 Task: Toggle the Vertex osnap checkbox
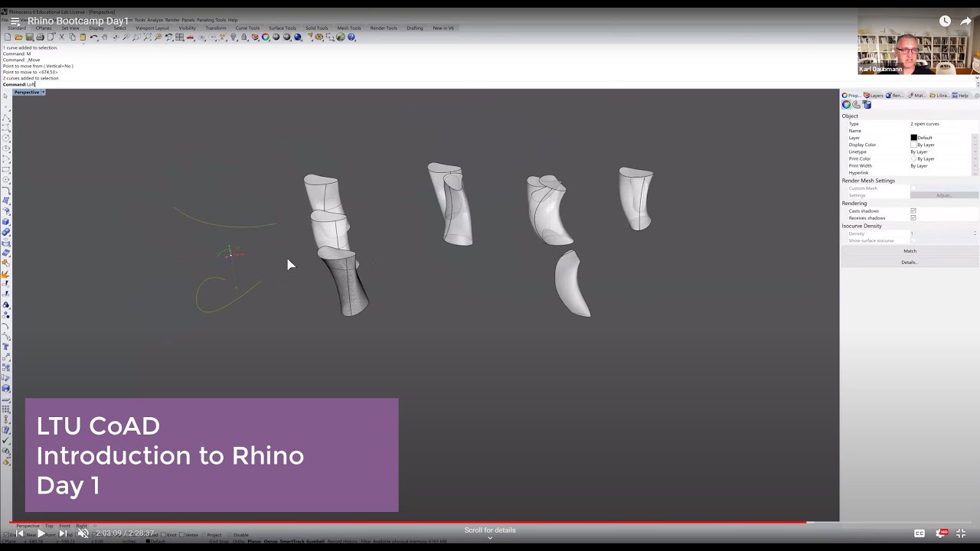(181, 535)
